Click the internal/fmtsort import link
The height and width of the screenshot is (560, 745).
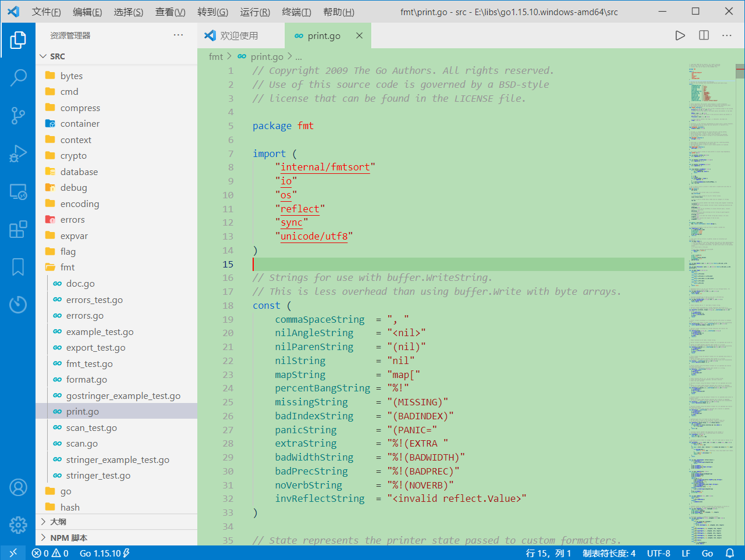(325, 167)
